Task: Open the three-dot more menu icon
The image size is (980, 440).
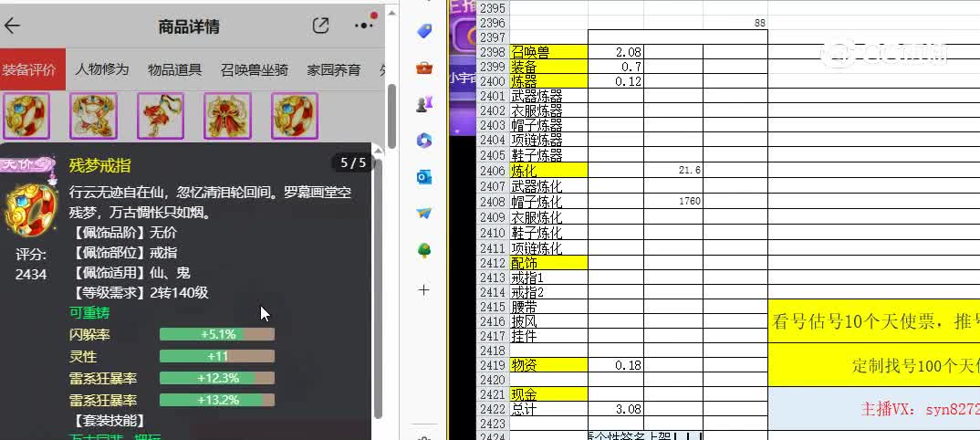Action: [x=364, y=26]
